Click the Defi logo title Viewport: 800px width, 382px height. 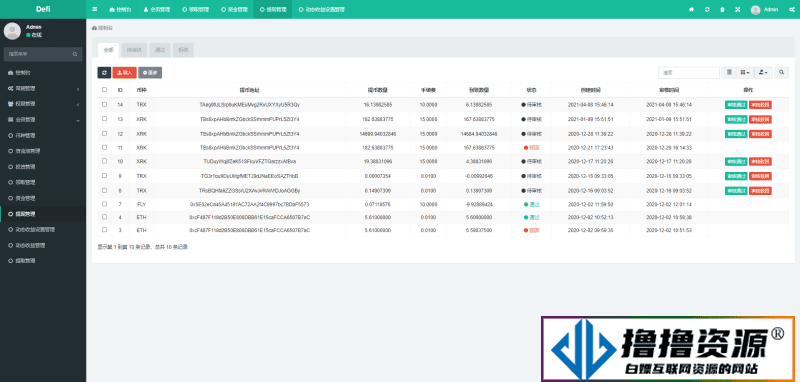[43, 9]
